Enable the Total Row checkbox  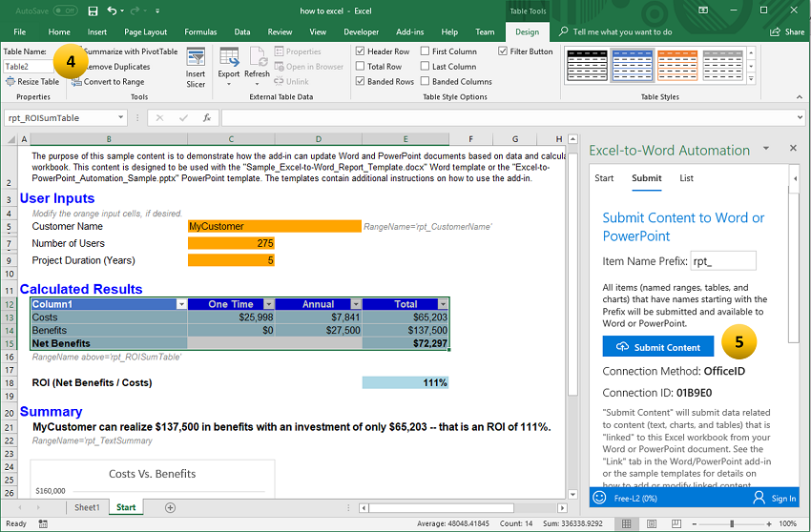tap(361, 66)
